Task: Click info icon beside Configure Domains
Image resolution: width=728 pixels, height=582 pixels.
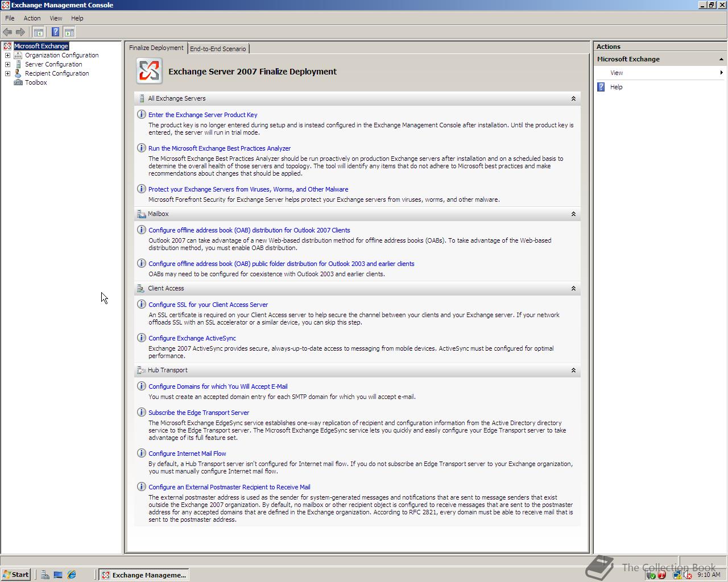Action: point(142,386)
